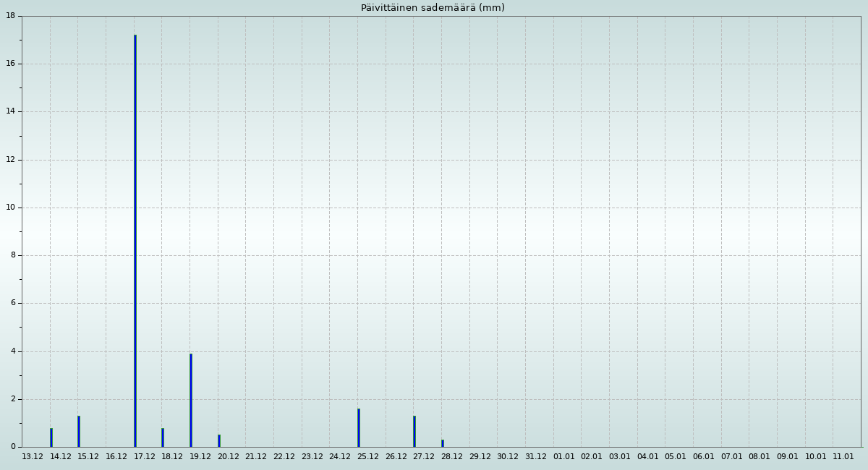Select the 10 value on the y-axis
The width and height of the screenshot is (868, 470).
click(11, 208)
